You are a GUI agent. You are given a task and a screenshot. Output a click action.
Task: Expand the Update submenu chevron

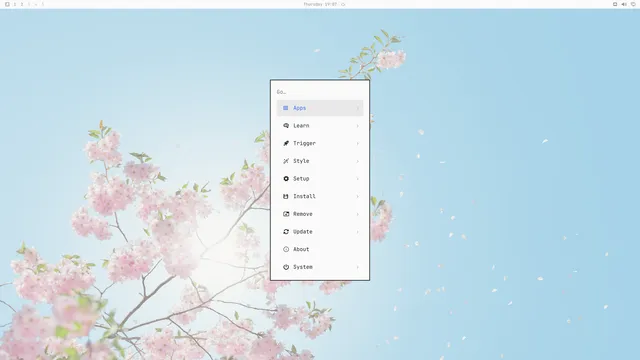pyautogui.click(x=358, y=231)
